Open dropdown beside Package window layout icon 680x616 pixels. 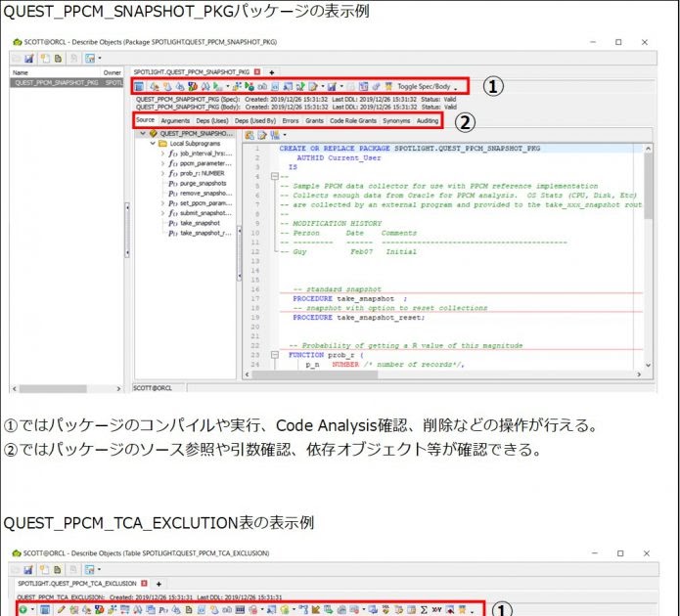point(100,58)
